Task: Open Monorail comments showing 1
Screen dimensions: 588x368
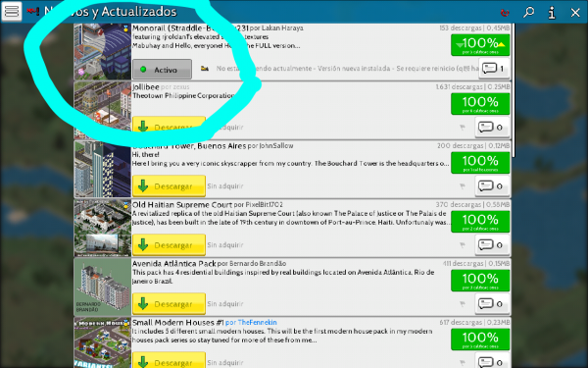Action: [x=494, y=69]
